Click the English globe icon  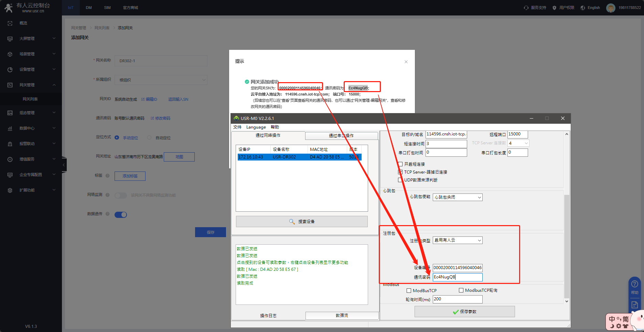(583, 8)
